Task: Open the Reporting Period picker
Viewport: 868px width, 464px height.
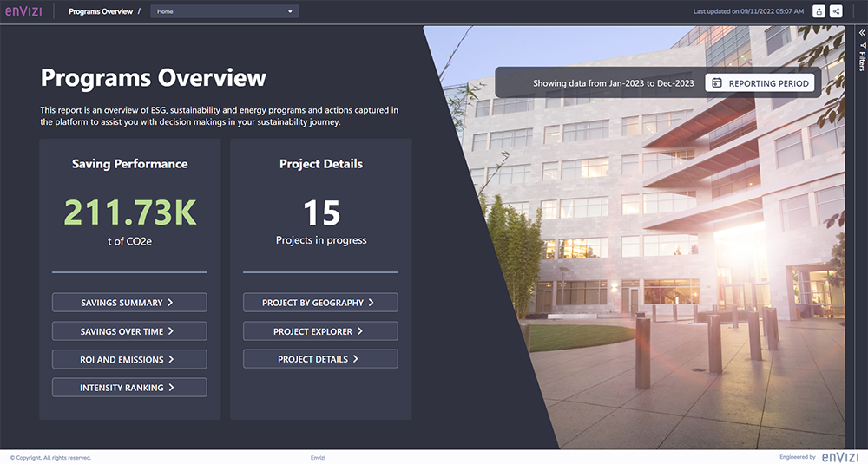Action: 759,83
